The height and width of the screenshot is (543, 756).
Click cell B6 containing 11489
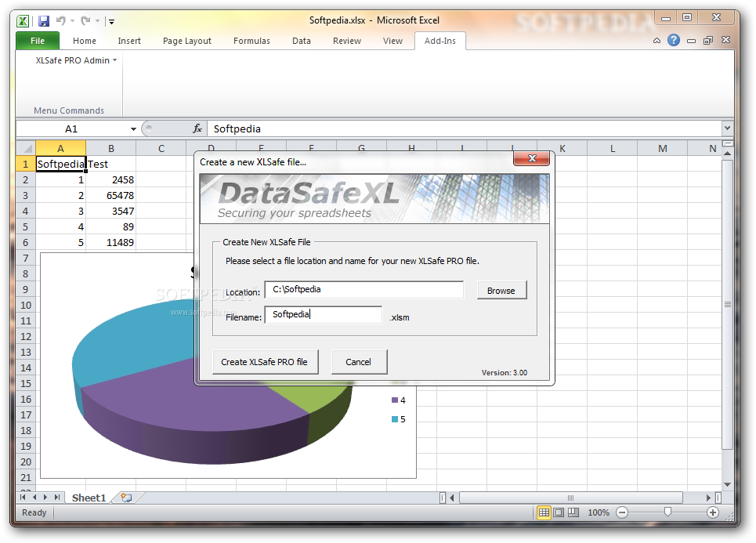[x=111, y=243]
